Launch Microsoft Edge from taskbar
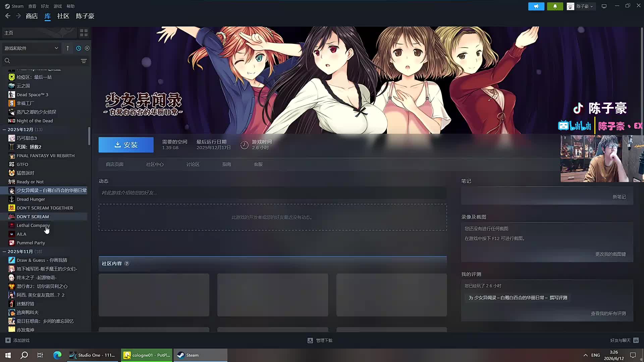 pyautogui.click(x=57, y=355)
